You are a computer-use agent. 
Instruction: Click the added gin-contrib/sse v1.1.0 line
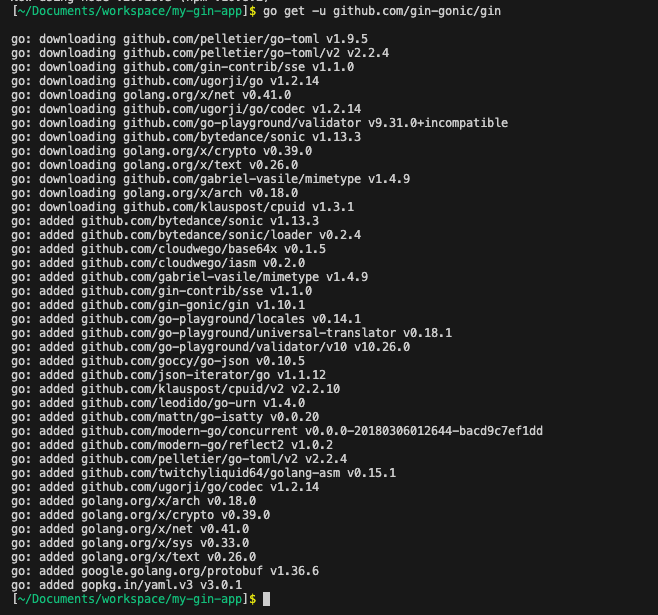coord(162,291)
